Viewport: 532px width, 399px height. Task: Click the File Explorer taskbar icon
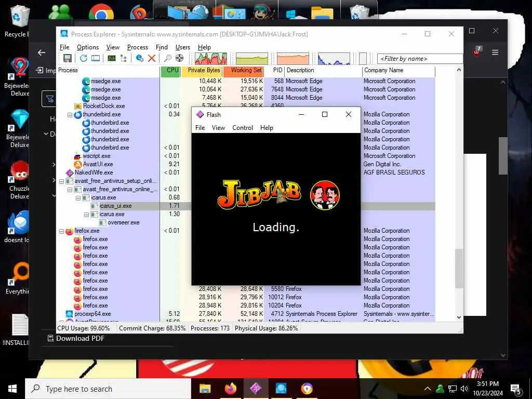tap(205, 389)
